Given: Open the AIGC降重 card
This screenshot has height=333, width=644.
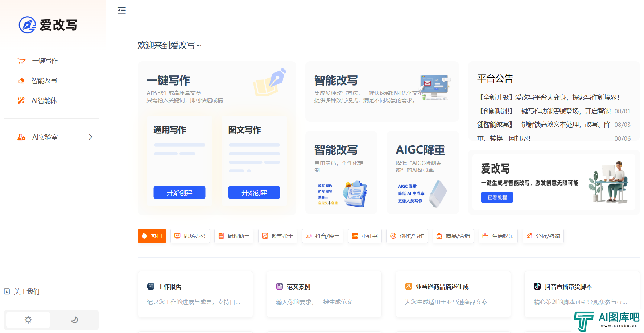Looking at the screenshot, I should tap(423, 172).
